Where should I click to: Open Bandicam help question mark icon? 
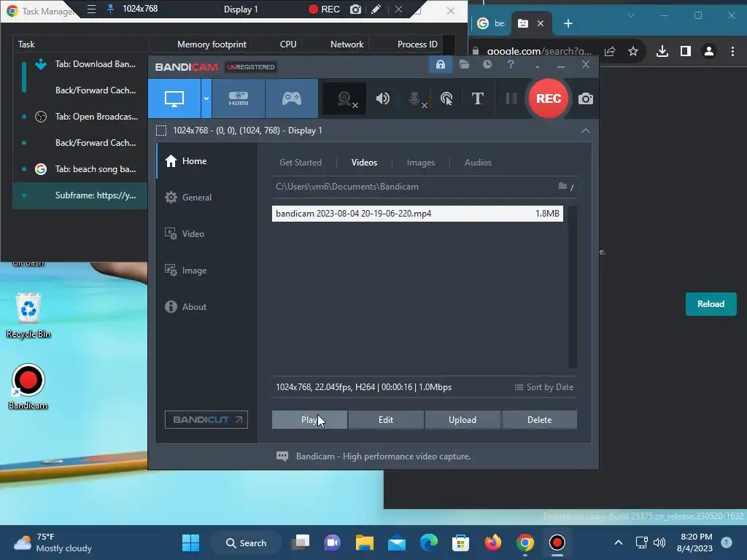coord(511,64)
